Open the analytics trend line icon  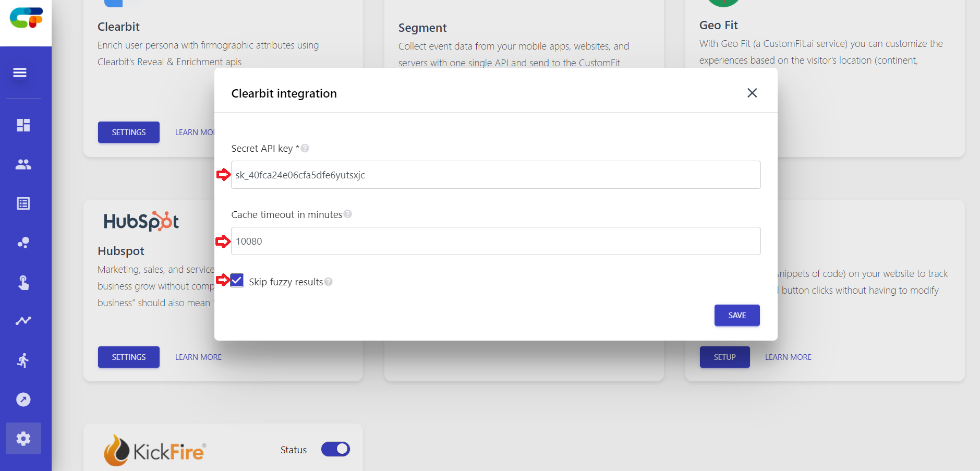23,321
